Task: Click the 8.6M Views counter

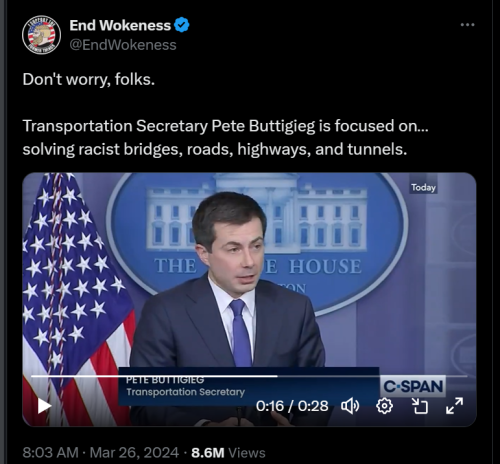Action: point(228,453)
